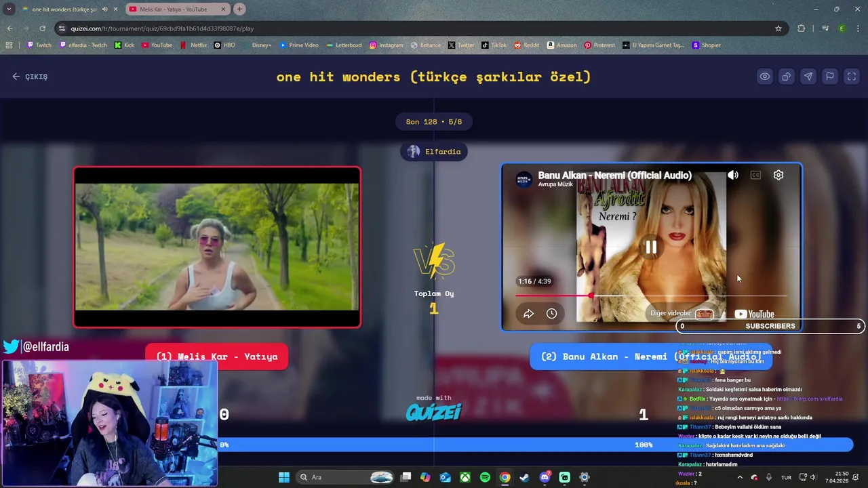Viewport: 868px width, 488px height.
Task: Open the Twitch bookmark
Action: coord(39,45)
